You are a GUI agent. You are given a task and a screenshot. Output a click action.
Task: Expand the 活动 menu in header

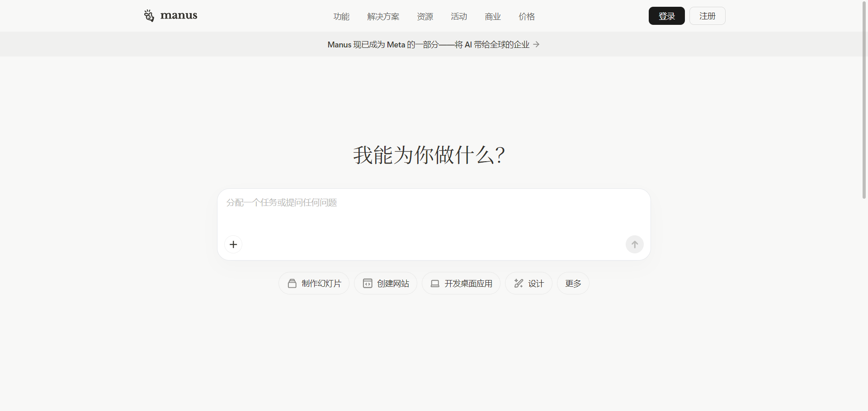tap(459, 17)
